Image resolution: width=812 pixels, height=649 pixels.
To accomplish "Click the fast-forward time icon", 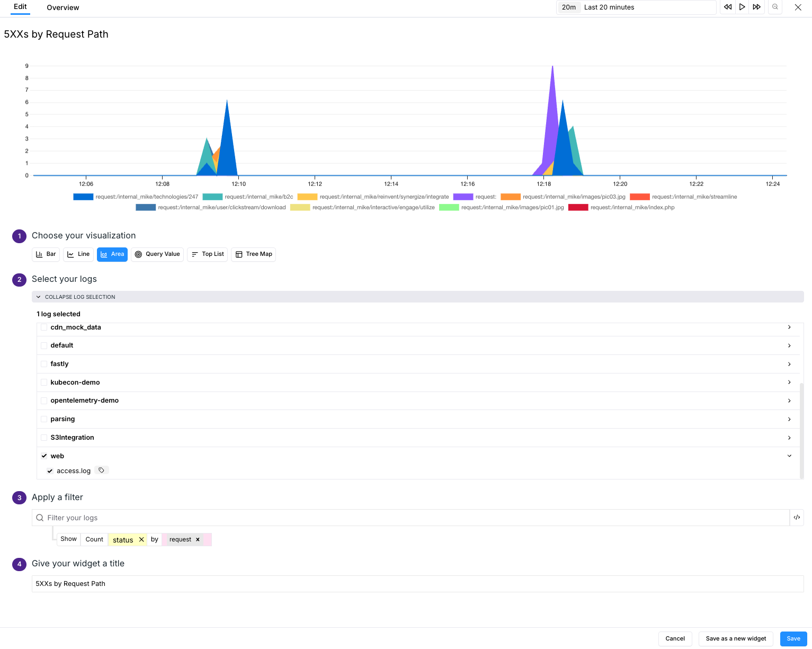I will 756,7.
